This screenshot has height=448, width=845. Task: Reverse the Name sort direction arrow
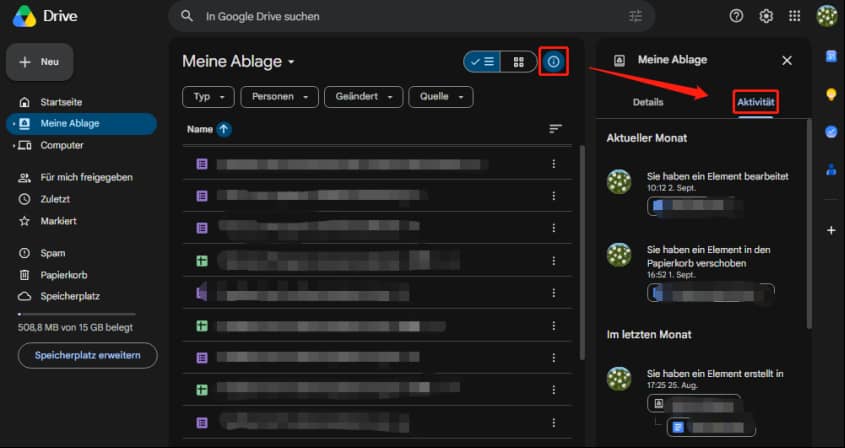click(x=224, y=129)
